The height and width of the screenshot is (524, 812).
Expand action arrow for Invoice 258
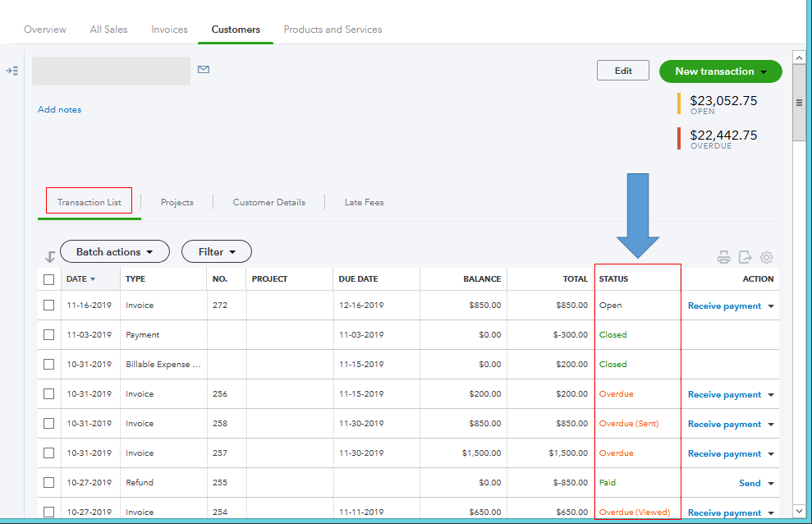771,424
